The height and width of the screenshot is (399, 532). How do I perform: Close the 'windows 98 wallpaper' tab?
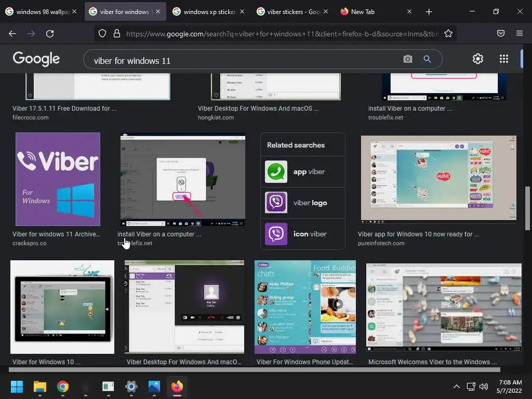pos(74,11)
